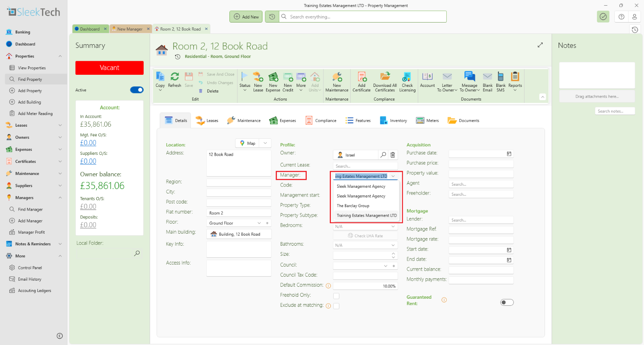Screen dimensions: 644x345
Task: Switch to the Inventory tab
Action: (393, 121)
